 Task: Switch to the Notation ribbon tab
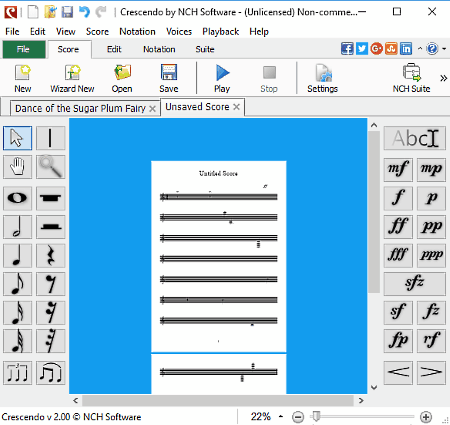[159, 49]
